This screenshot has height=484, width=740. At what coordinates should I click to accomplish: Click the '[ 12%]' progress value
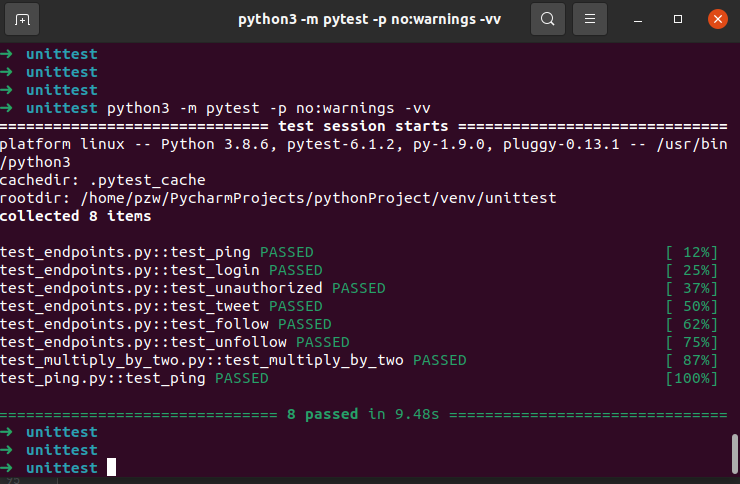pyautogui.click(x=691, y=252)
